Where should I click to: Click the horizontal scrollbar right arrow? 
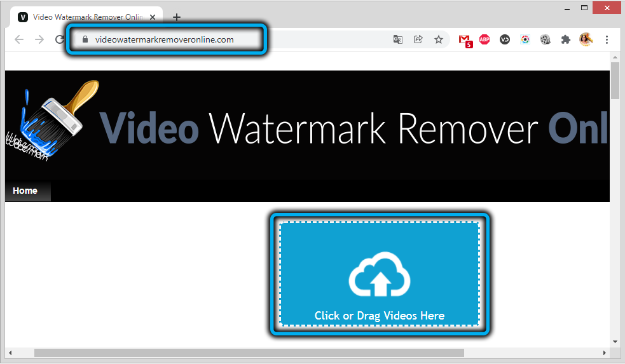(x=604, y=353)
